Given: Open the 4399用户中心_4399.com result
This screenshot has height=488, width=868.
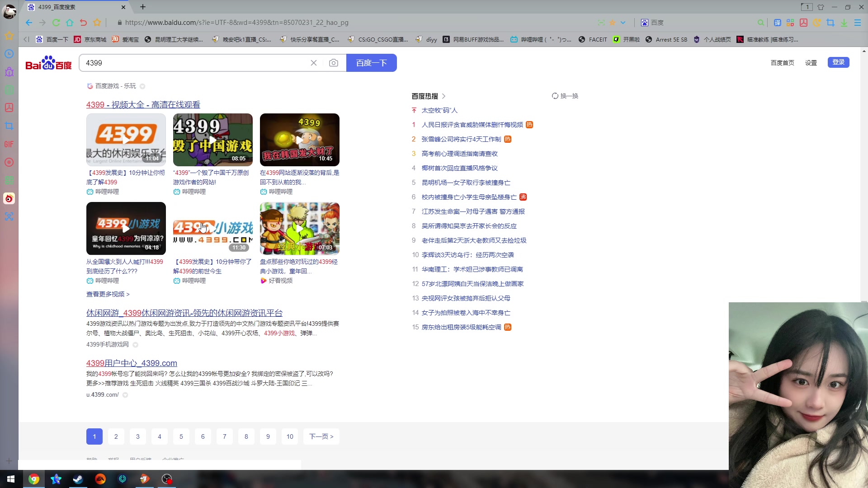Looking at the screenshot, I should pos(132,363).
